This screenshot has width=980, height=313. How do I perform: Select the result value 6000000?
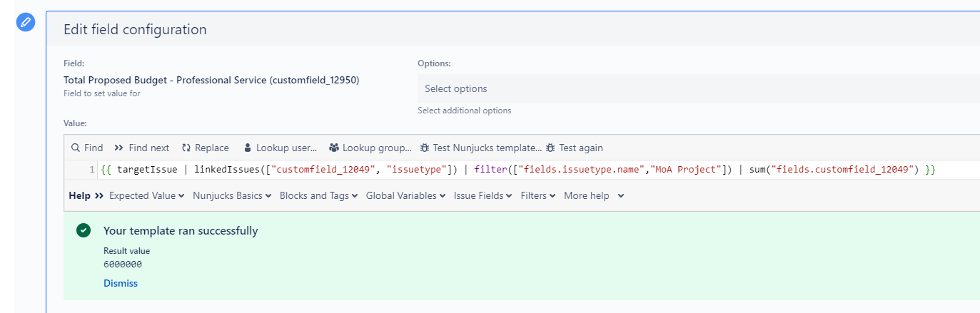point(123,264)
